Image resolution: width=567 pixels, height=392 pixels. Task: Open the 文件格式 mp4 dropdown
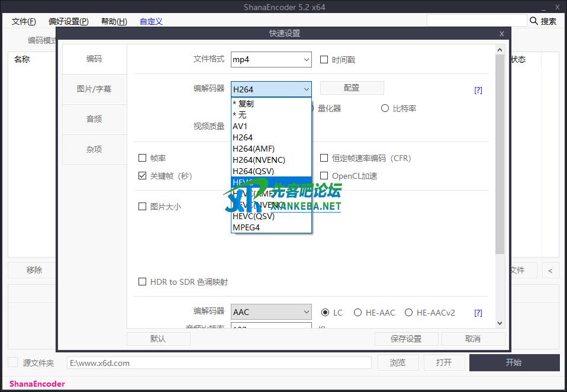(x=271, y=59)
